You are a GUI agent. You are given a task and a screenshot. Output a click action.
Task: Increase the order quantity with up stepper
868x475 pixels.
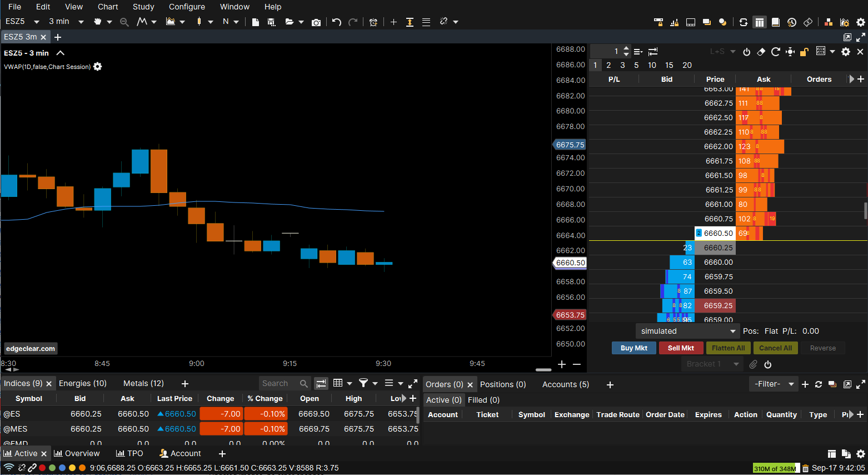[x=627, y=48]
